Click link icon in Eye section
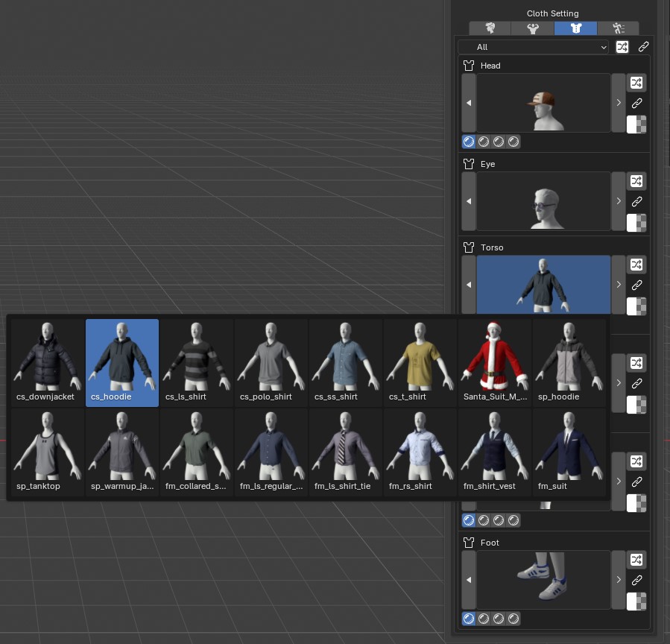The width and height of the screenshot is (670, 644). click(x=636, y=202)
